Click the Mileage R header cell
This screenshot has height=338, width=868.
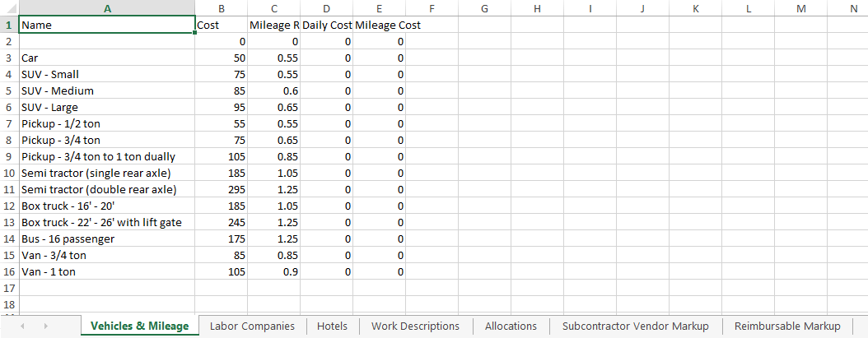274,25
